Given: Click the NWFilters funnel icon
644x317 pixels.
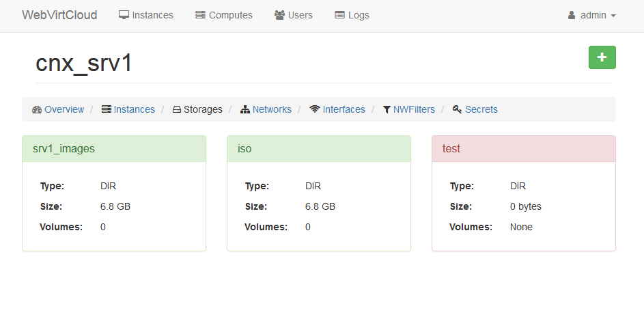Looking at the screenshot, I should pyautogui.click(x=387, y=109).
